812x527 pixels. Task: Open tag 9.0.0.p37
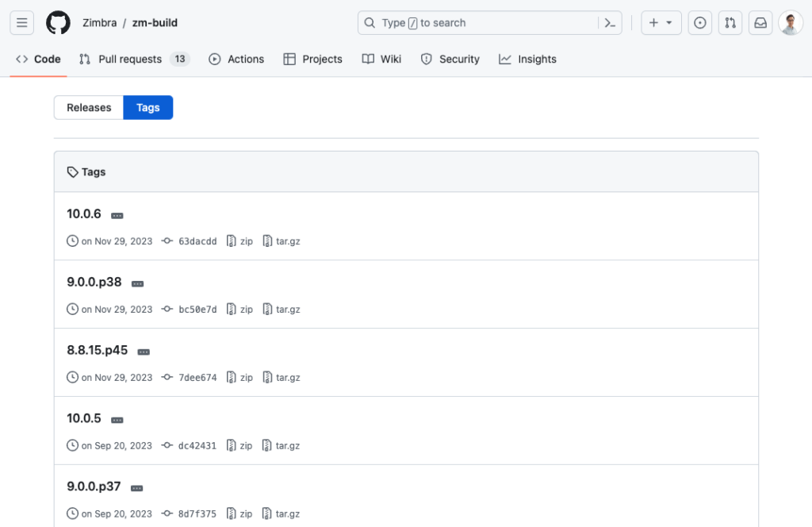(94, 486)
